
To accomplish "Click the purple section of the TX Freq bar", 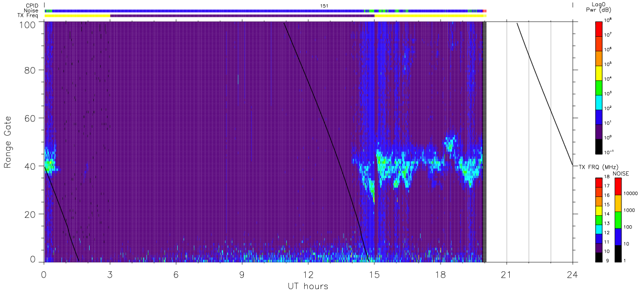I will [242, 16].
